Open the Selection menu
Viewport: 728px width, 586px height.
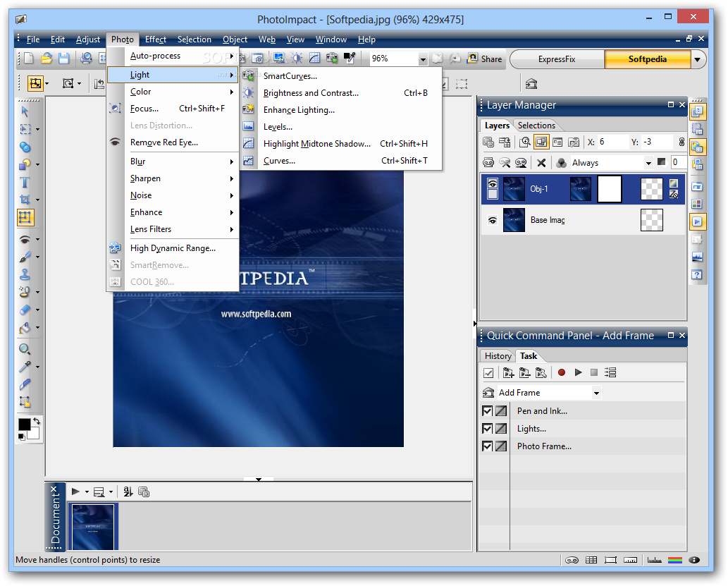194,39
